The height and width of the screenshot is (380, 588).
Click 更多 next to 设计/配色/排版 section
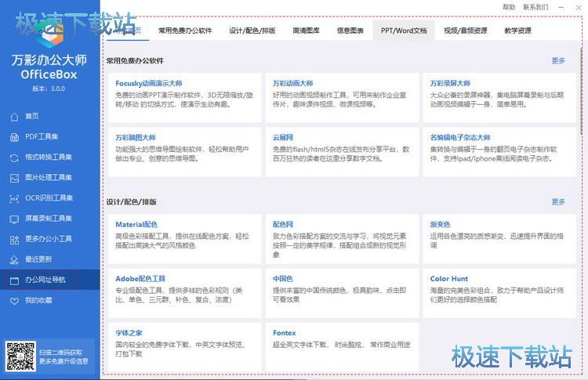[558, 202]
